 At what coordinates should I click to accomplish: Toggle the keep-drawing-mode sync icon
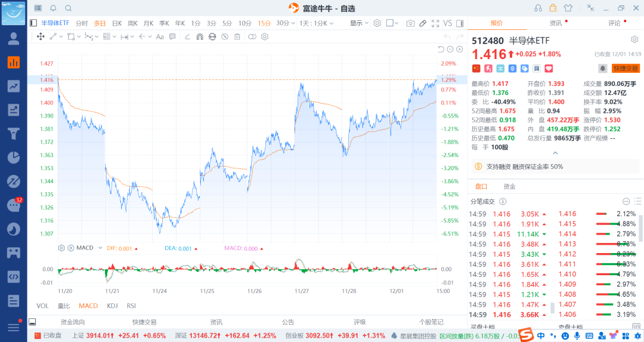coord(212,36)
